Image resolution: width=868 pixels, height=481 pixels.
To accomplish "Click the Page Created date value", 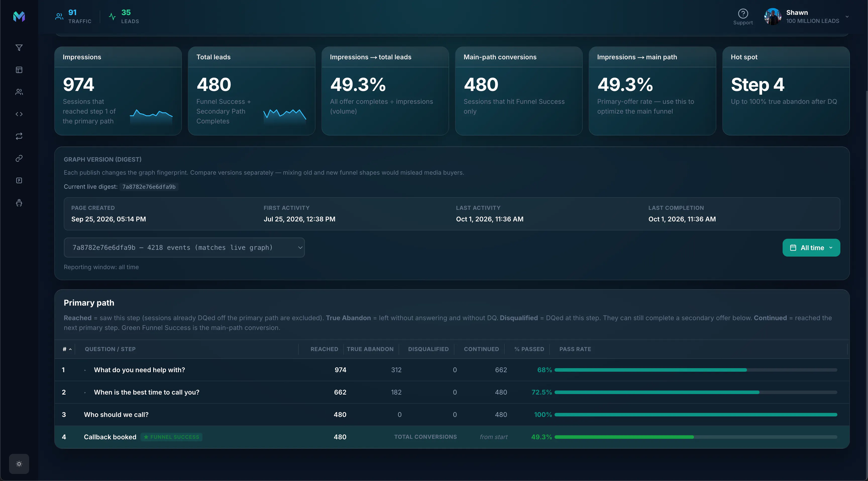I will 108,219.
